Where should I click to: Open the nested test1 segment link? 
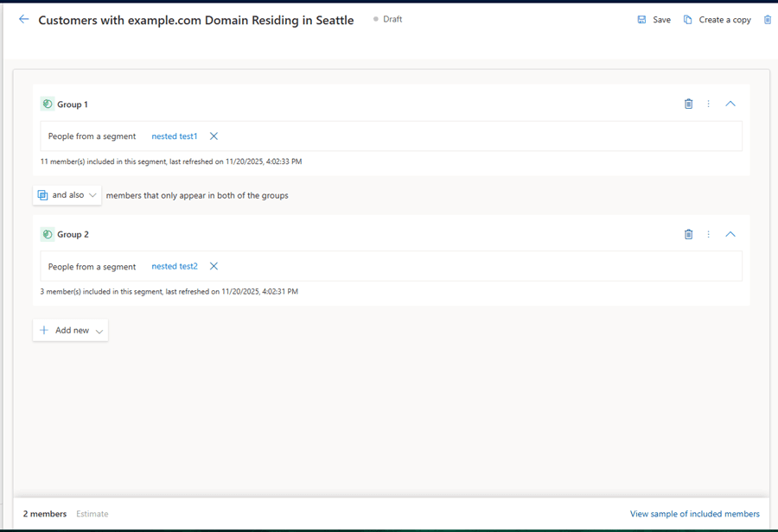[175, 136]
